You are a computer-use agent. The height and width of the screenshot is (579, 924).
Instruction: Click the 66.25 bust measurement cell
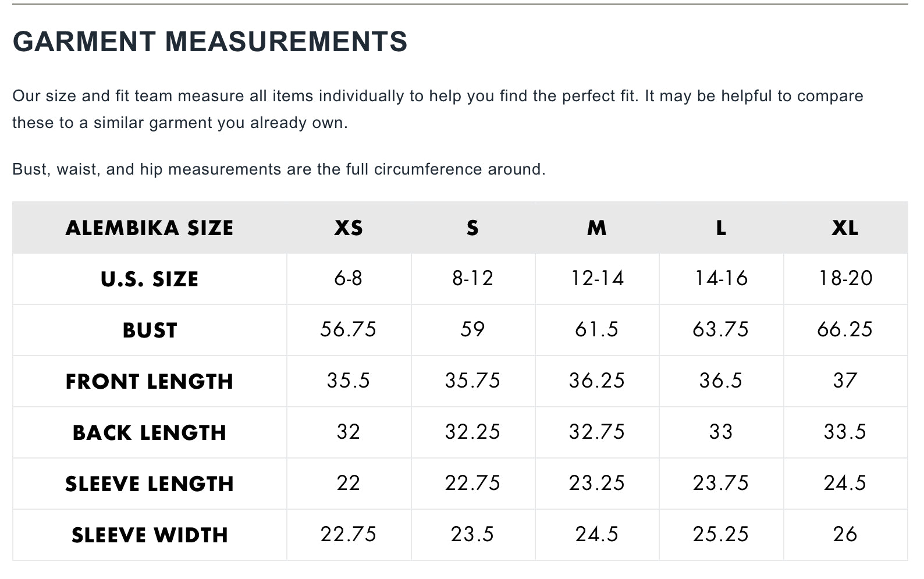845,330
